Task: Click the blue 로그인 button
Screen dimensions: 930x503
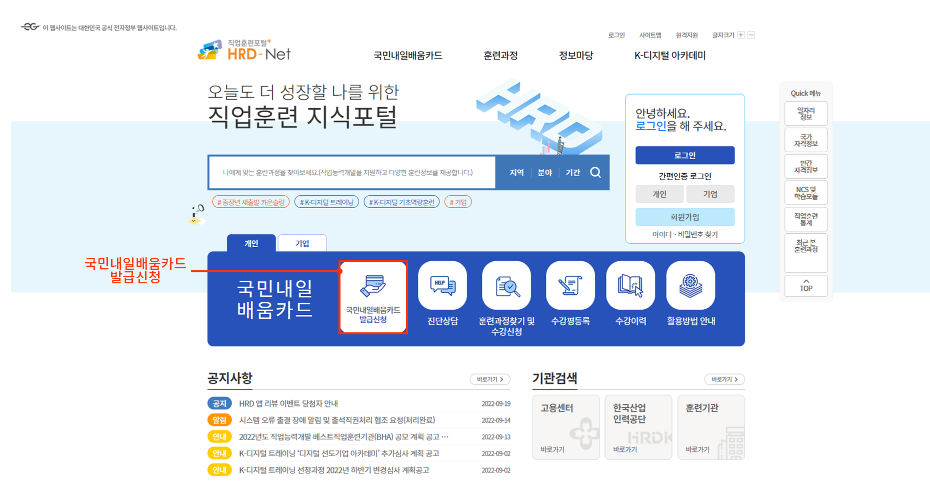Action: point(684,155)
